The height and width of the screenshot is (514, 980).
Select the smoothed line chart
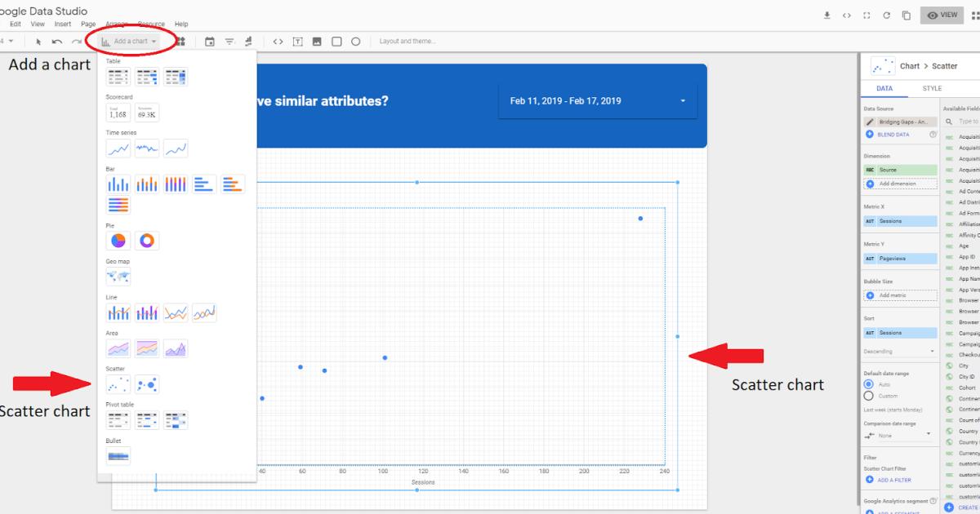pos(204,312)
